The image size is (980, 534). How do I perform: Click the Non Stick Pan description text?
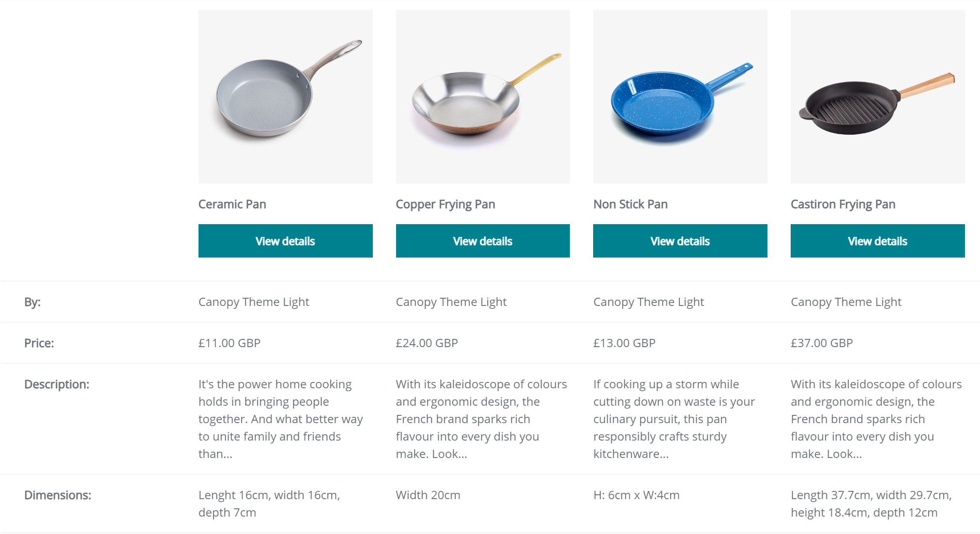tap(674, 419)
